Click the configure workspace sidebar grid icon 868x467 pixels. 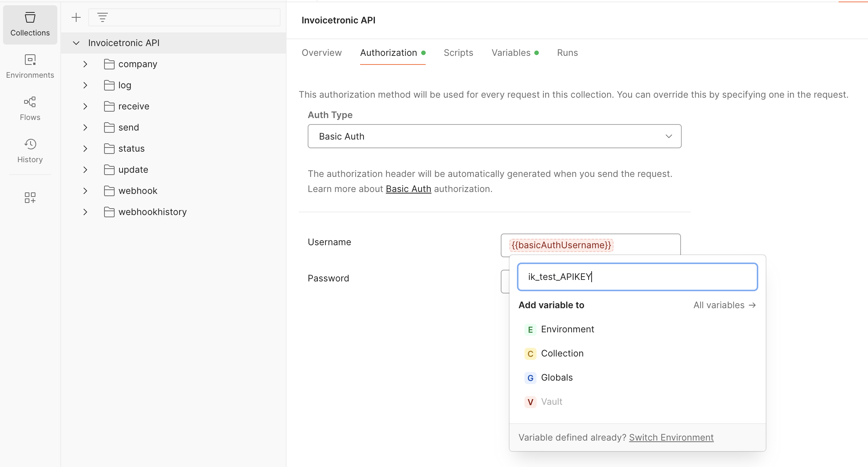click(x=30, y=198)
